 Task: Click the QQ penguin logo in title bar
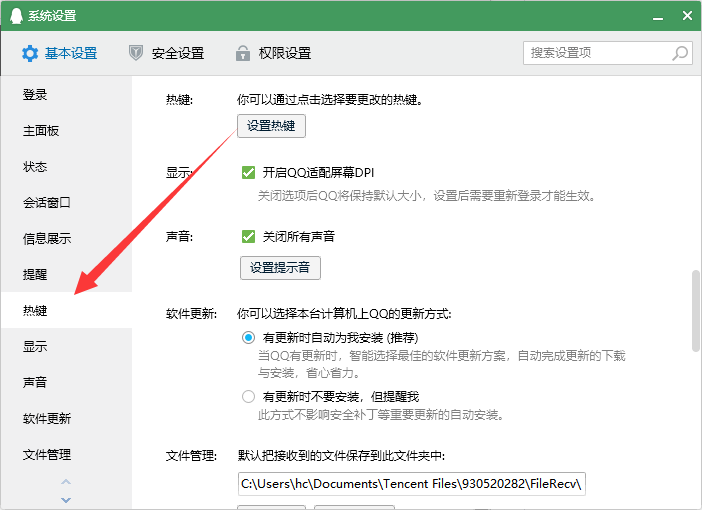point(16,16)
